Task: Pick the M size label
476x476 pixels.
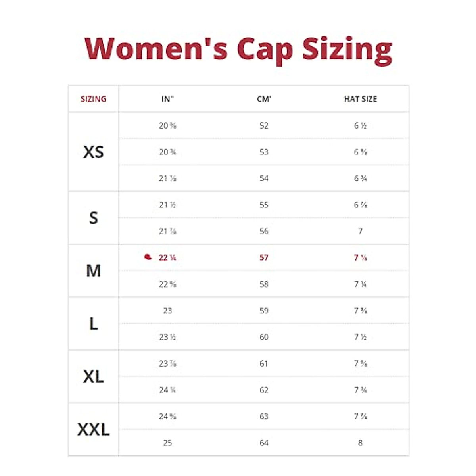Action: point(93,271)
